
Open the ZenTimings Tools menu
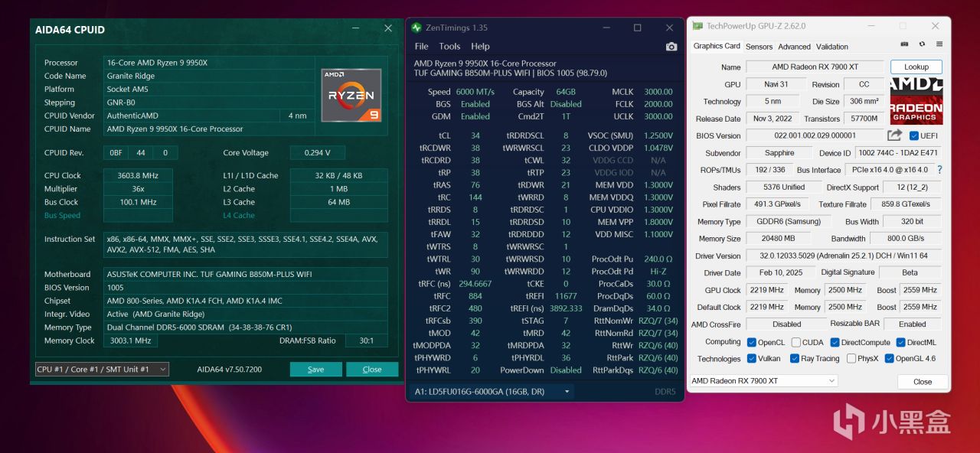coord(449,47)
